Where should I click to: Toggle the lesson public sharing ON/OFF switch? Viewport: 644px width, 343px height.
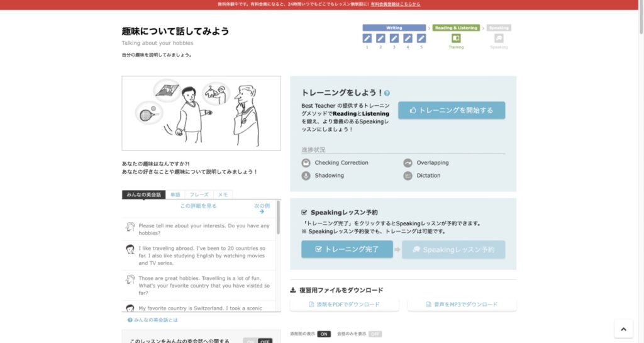pos(258,341)
